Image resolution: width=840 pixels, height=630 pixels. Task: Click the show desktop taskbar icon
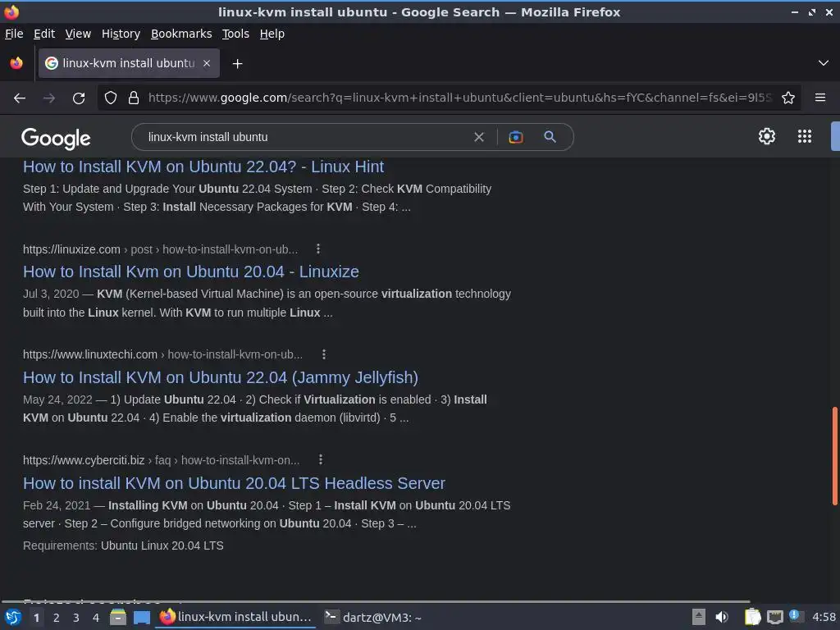[141, 618]
